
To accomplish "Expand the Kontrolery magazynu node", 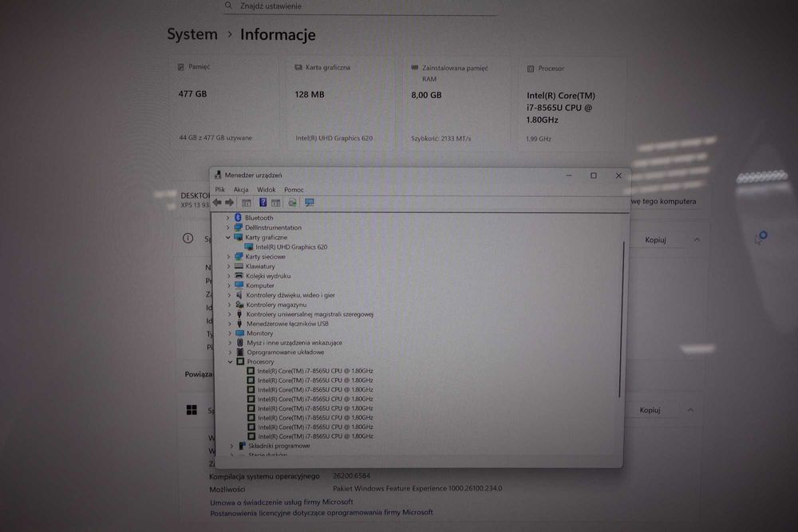I will coord(229,305).
